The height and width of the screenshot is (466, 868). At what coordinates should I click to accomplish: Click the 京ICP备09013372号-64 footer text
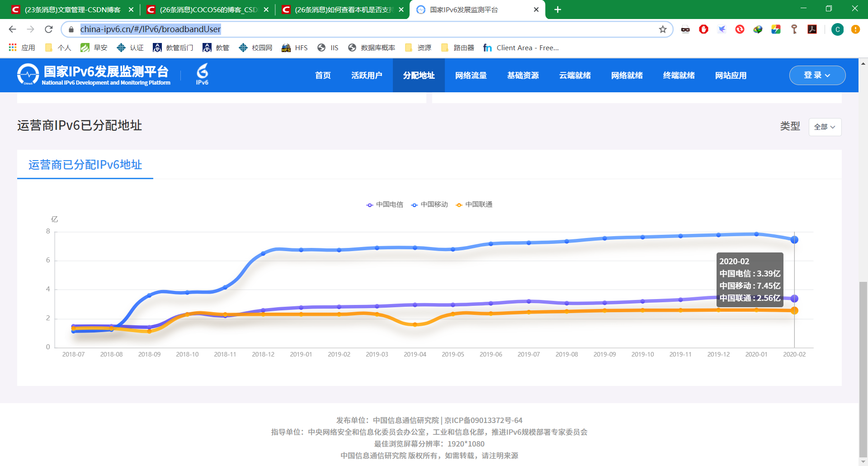point(483,420)
